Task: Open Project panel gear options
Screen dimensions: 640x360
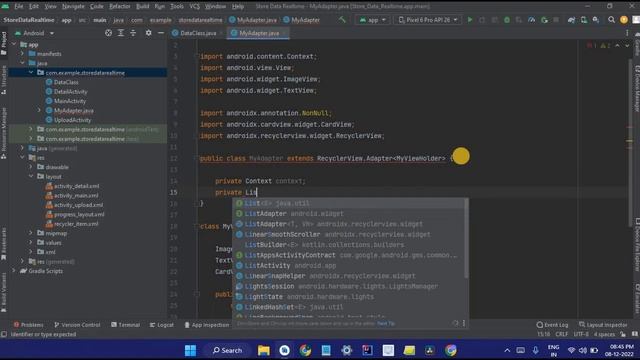Action: [149, 33]
